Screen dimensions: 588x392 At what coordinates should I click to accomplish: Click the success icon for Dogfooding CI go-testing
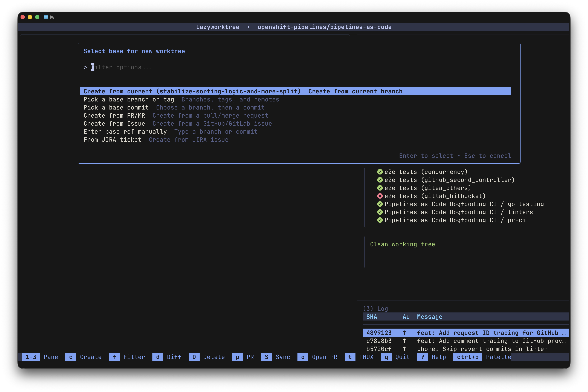(380, 204)
